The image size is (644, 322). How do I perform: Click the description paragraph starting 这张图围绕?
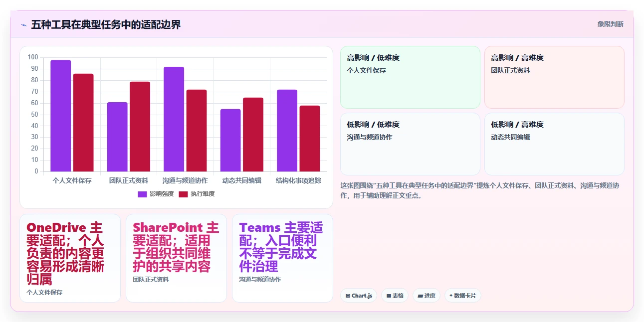click(x=482, y=190)
